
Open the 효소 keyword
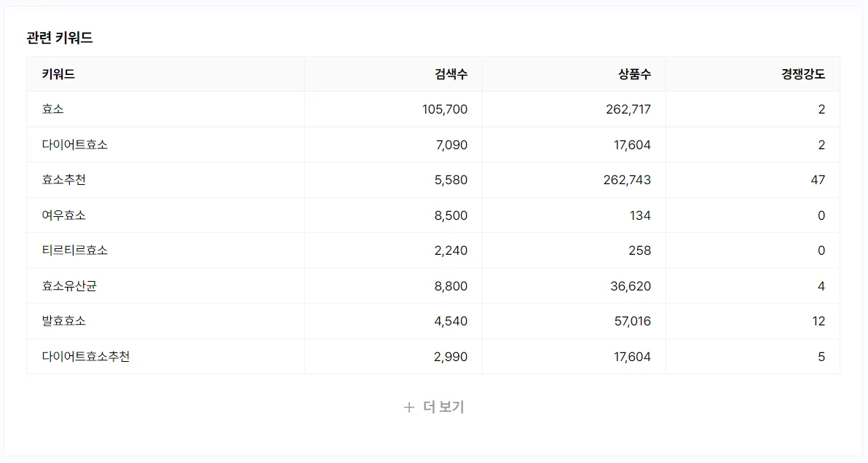tap(53, 109)
